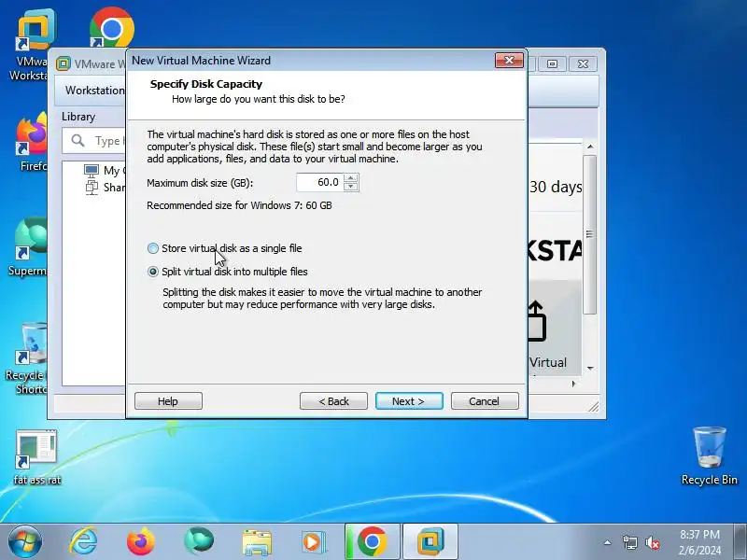Switch to VMware Workstation in the taskbar
Image resolution: width=747 pixels, height=560 pixels.
[x=430, y=541]
